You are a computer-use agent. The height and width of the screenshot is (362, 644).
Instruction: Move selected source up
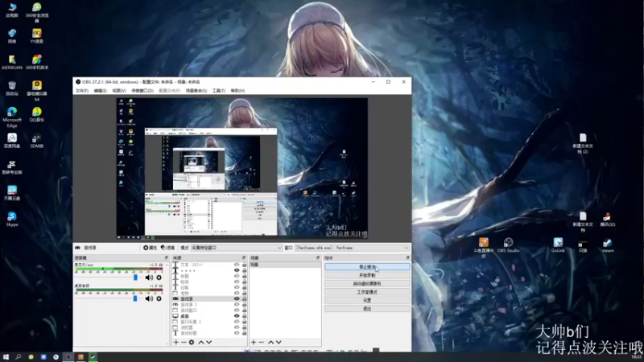click(x=201, y=342)
